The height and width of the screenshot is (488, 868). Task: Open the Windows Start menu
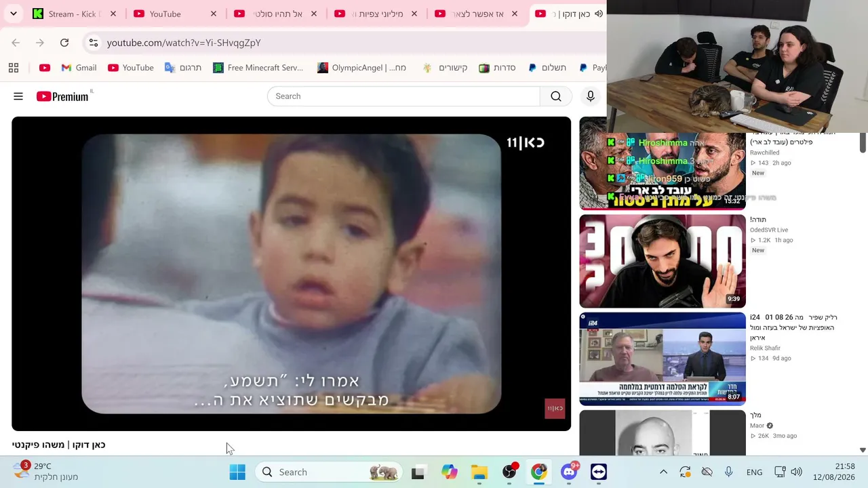[237, 472]
